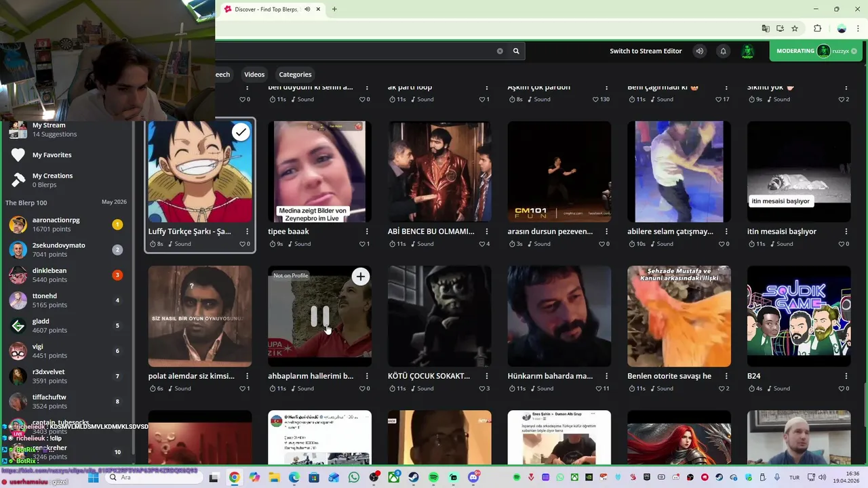This screenshot has width=868, height=488.
Task: Open options menu for tipee baaak
Action: pyautogui.click(x=367, y=232)
